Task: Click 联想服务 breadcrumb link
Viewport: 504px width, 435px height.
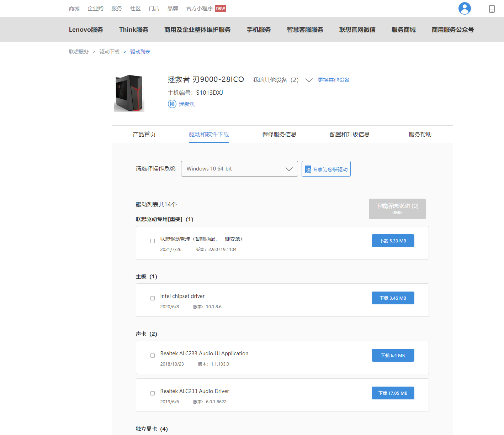Action: (79, 52)
